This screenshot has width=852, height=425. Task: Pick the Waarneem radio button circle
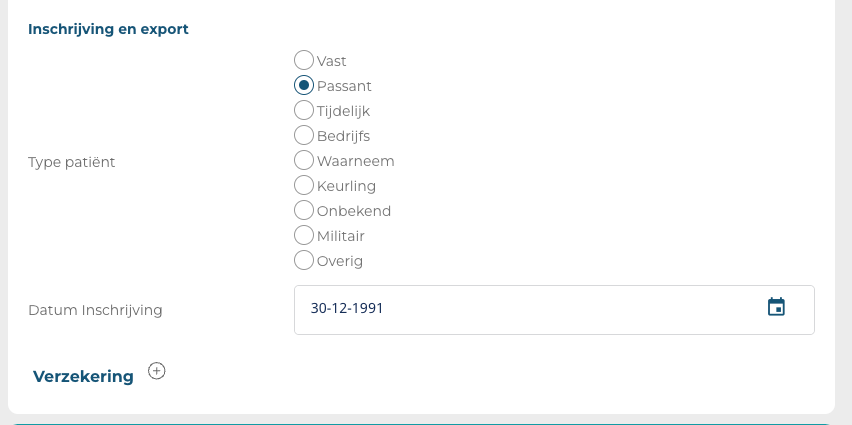click(x=304, y=161)
